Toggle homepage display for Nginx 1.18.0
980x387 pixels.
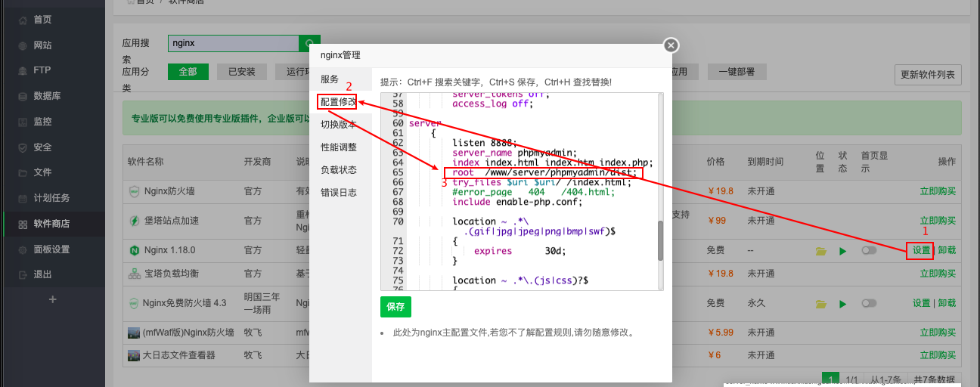(x=869, y=251)
